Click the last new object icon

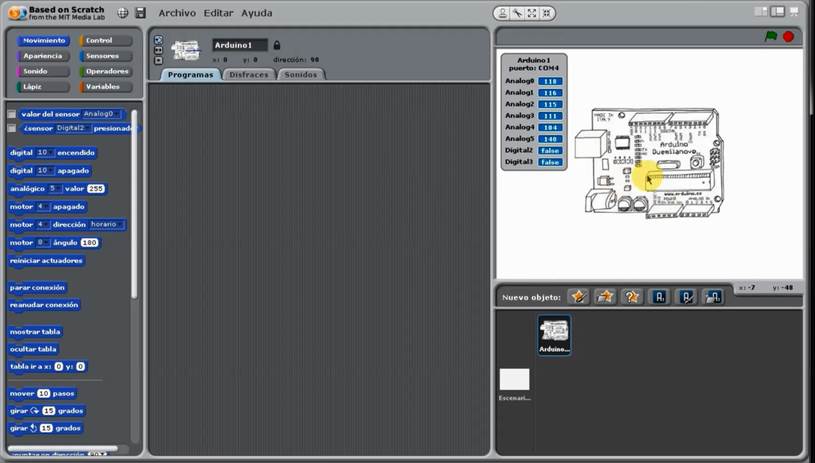(713, 297)
